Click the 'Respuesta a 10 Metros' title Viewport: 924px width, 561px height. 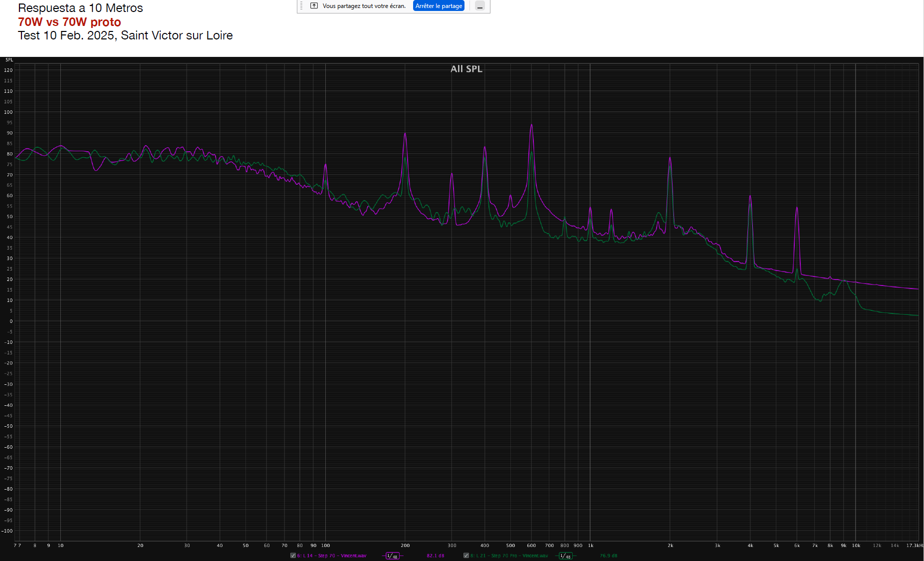(80, 8)
